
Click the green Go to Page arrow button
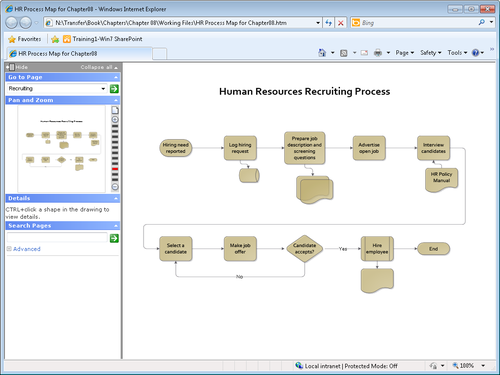coord(114,89)
